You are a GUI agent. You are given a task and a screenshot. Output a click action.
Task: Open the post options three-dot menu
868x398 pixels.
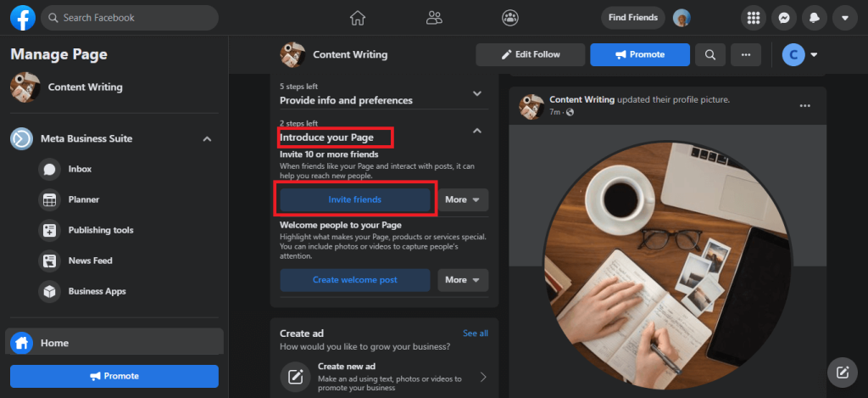click(805, 106)
